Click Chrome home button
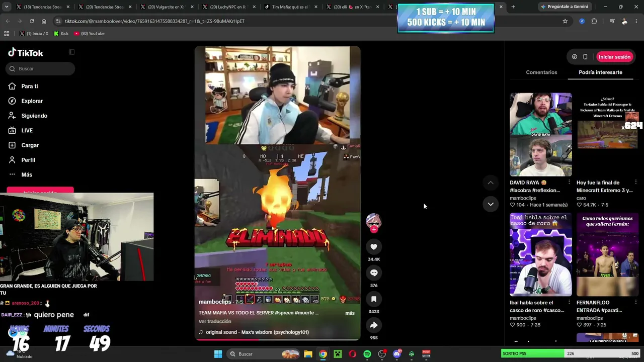This screenshot has width=644, height=362. click(x=44, y=21)
